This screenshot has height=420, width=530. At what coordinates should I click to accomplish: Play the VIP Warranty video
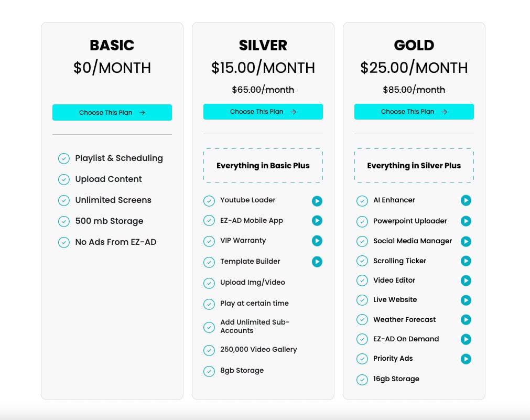(317, 241)
